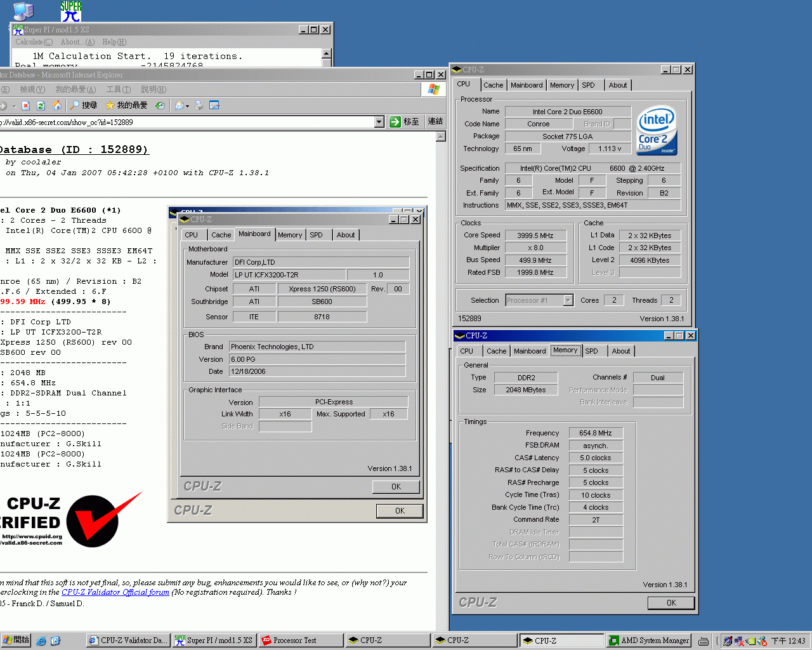
Task: Open the History icon in Internet Explorer toolbar
Action: pyautogui.click(x=160, y=105)
